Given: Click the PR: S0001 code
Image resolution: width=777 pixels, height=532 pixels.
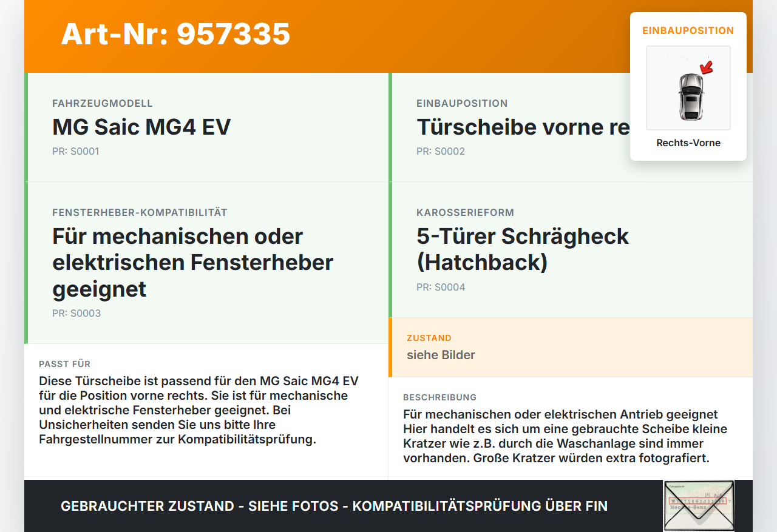Looking at the screenshot, I should coord(75,152).
